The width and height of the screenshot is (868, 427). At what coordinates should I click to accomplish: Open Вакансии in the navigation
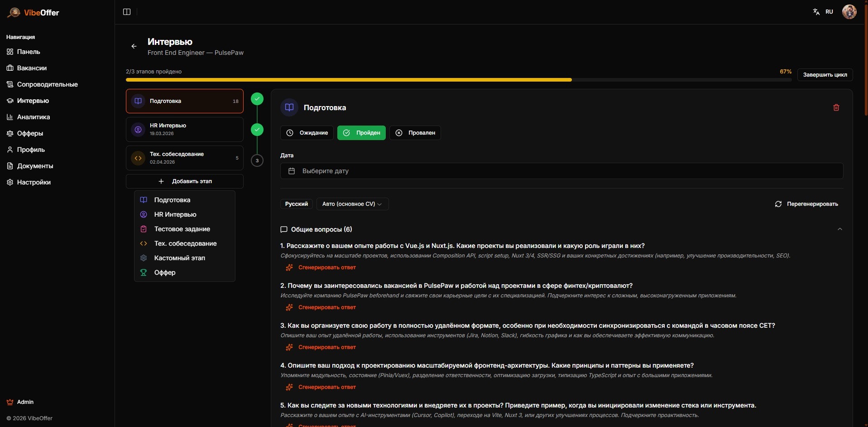pyautogui.click(x=32, y=68)
